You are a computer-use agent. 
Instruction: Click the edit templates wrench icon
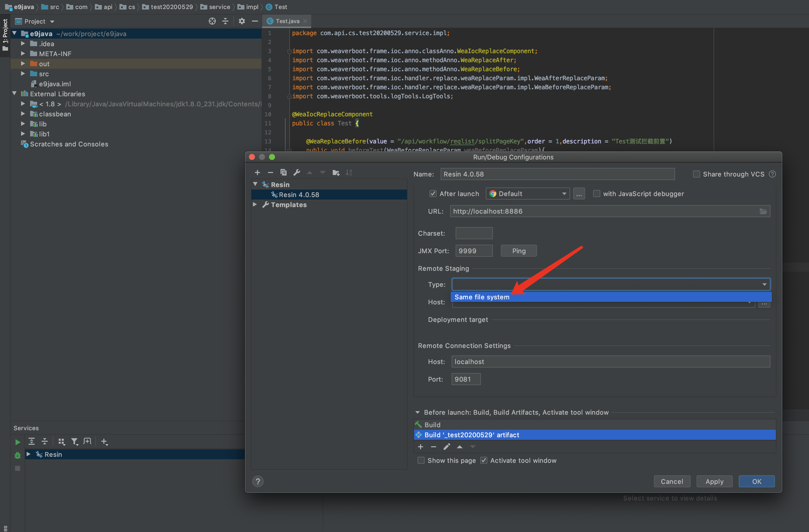pyautogui.click(x=297, y=172)
